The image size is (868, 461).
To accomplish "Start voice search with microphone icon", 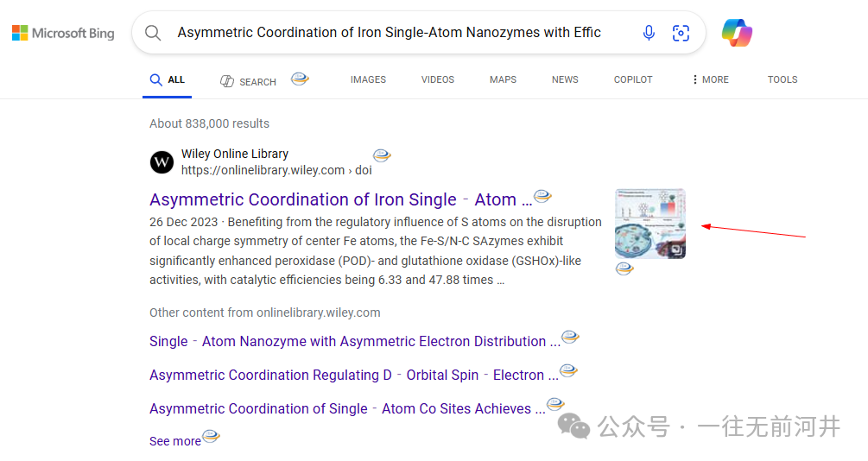I will [x=649, y=33].
